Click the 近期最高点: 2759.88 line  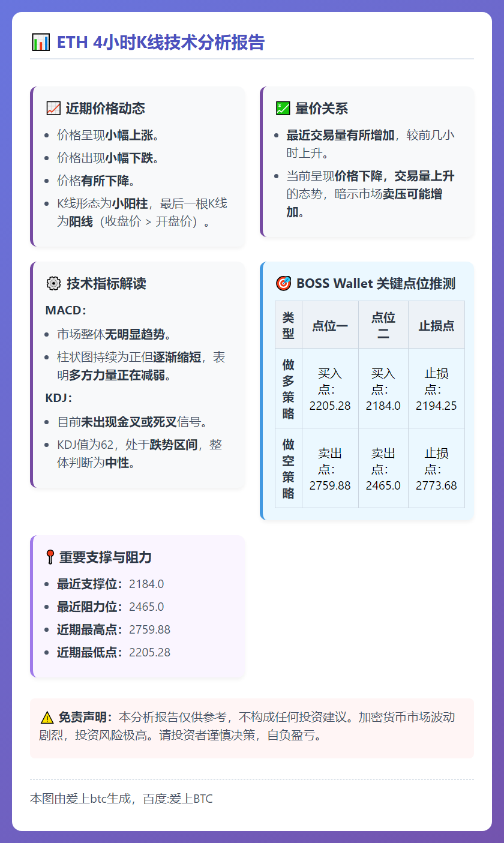tap(114, 629)
